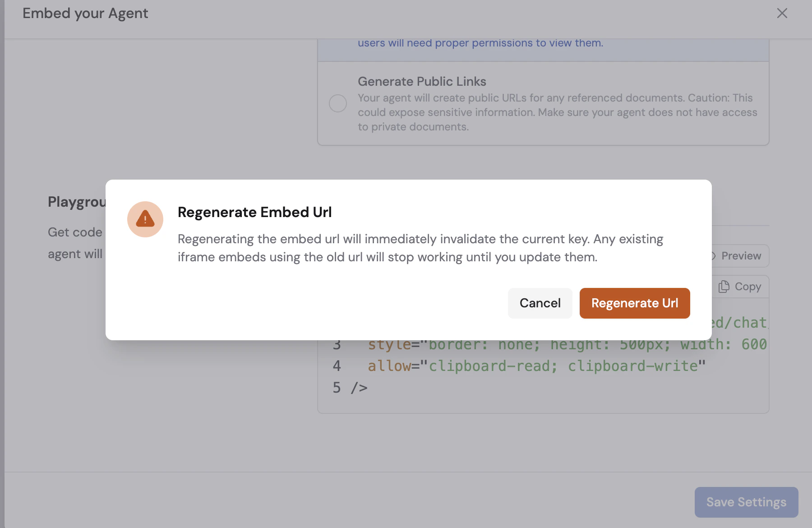812x528 pixels.
Task: Click the eye icon on the Preview button
Action: pyautogui.click(x=712, y=256)
